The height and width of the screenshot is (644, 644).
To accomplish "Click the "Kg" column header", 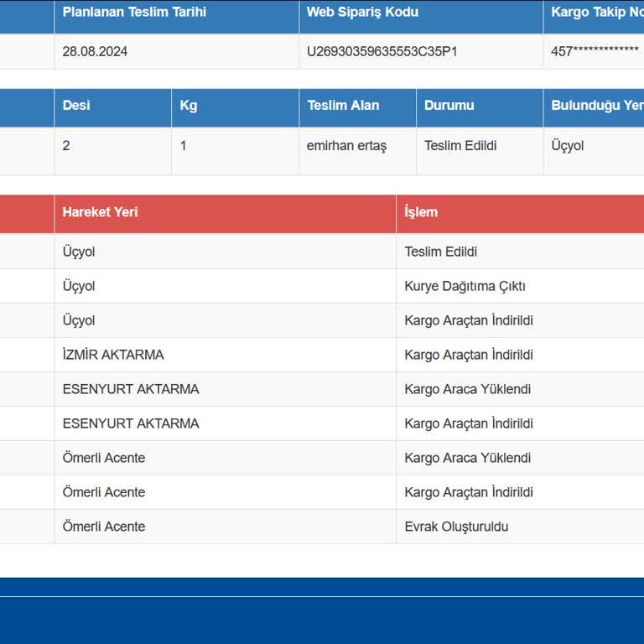I will click(189, 106).
